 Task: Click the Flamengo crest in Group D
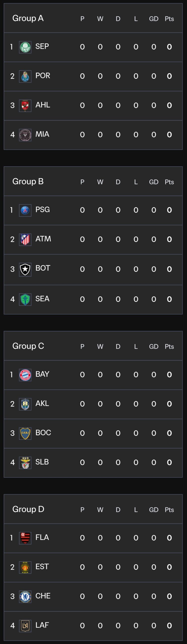pos(25,538)
